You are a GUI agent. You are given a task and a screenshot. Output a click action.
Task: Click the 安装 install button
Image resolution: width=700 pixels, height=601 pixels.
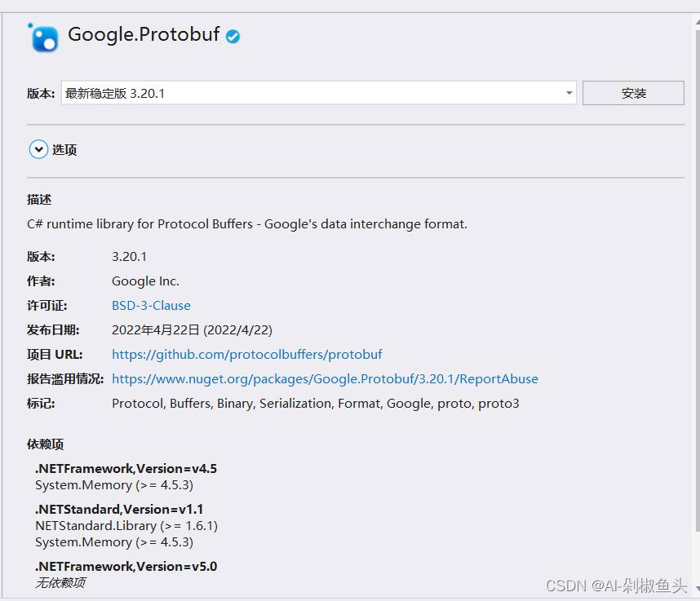633,92
